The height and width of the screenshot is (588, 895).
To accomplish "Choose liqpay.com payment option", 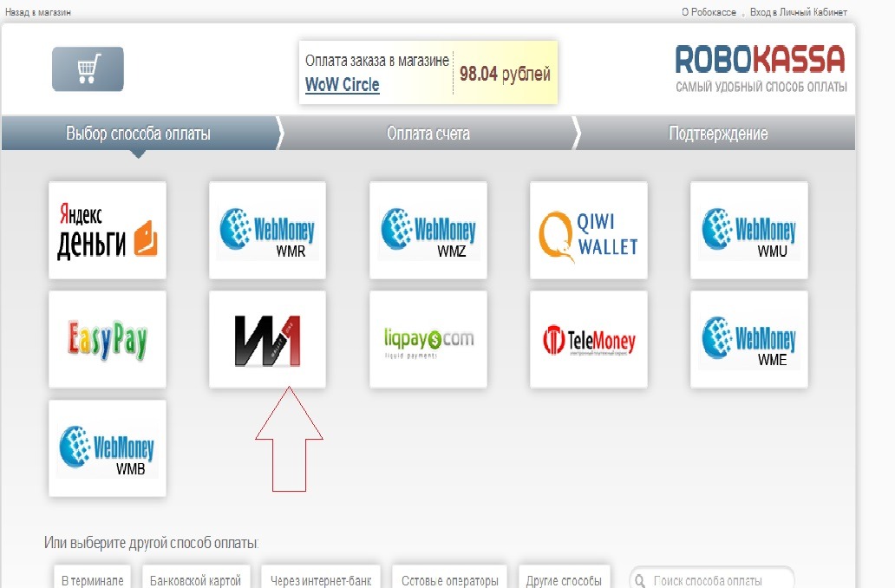I will 428,340.
